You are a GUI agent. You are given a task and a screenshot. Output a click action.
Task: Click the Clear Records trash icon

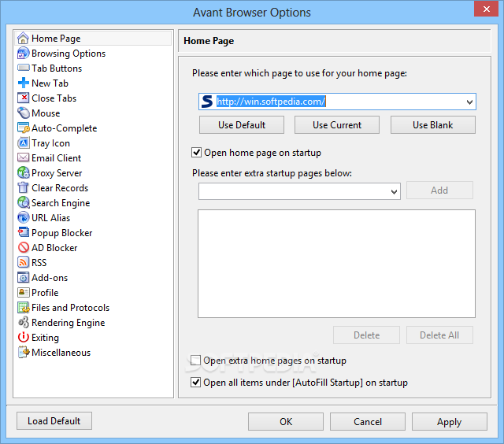tap(23, 187)
